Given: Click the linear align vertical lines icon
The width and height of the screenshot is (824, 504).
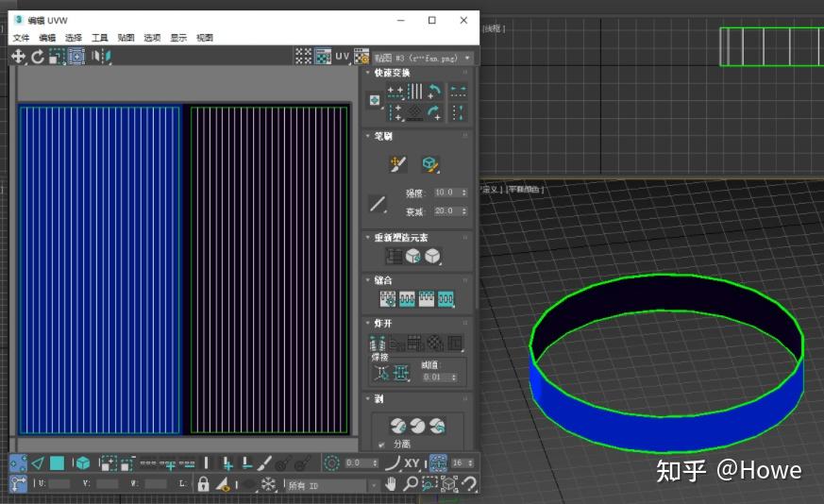Looking at the screenshot, I should click(x=414, y=92).
